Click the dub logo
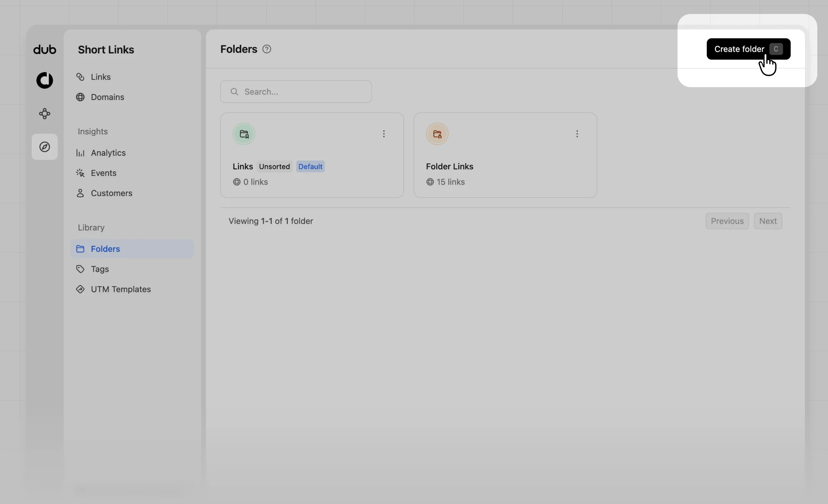The width and height of the screenshot is (828, 504). point(44,49)
